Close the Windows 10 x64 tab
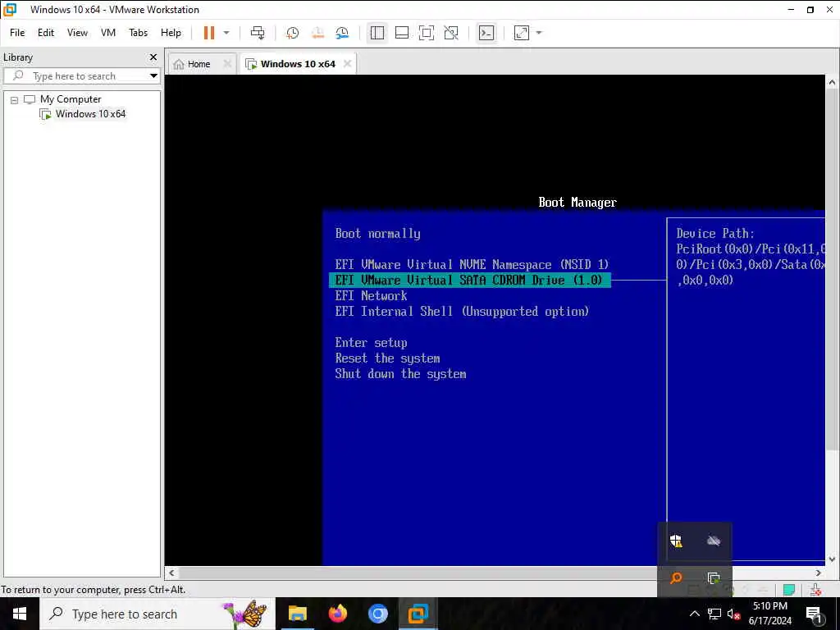Viewport: 840px width, 630px height. (347, 64)
